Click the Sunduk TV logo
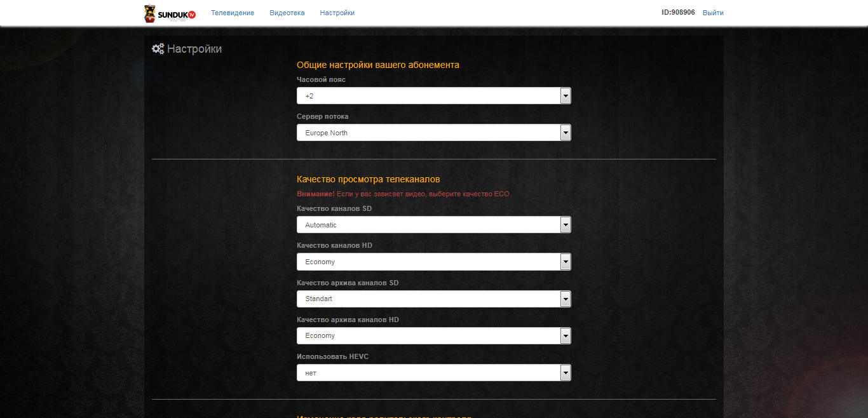Screen dimensions: 868x418 170,13
